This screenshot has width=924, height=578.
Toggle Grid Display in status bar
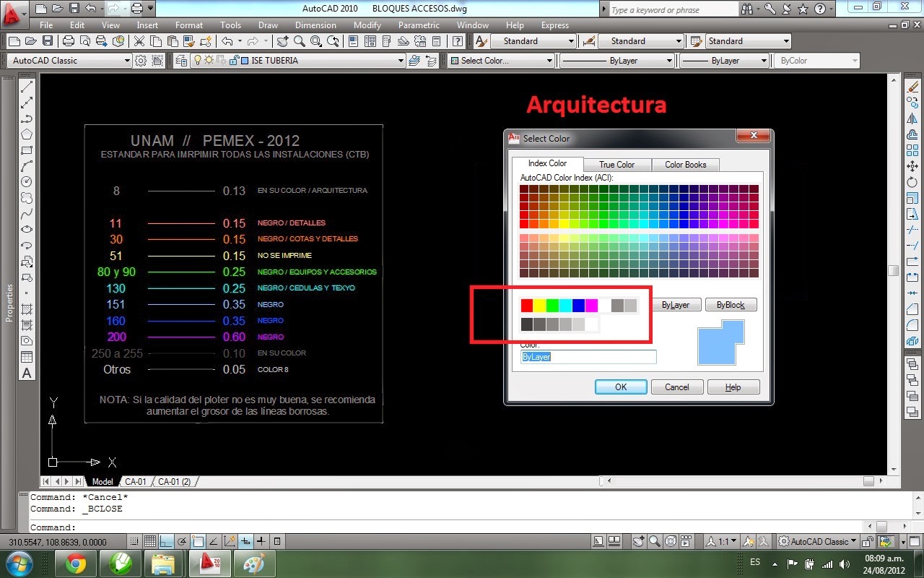pos(149,541)
